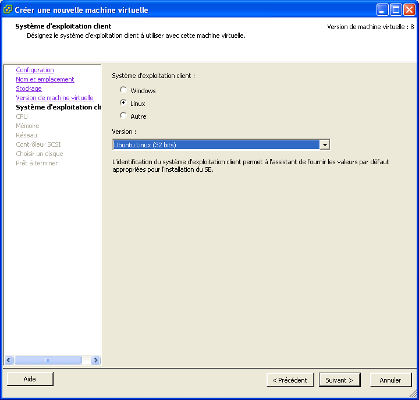Open the Nom et emplacement step
This screenshot has width=419, height=400.
tap(45, 79)
